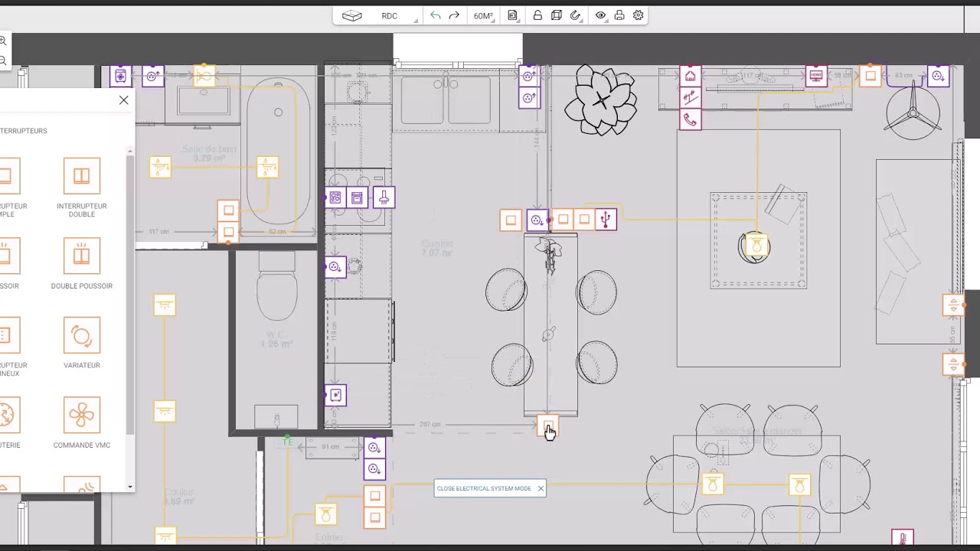Toggle the padlock lock icon
The width and height of the screenshot is (980, 551).
(x=537, y=15)
